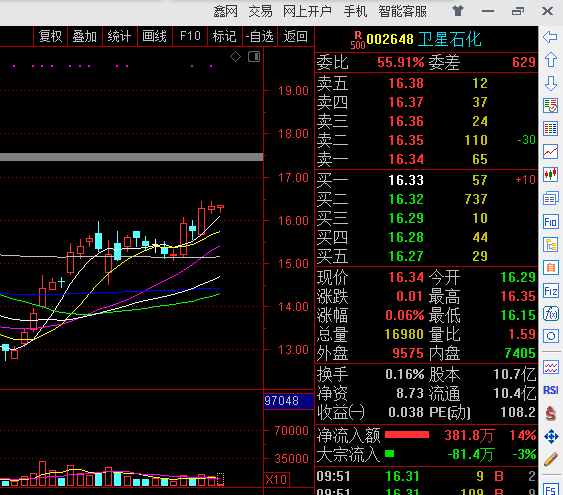The width and height of the screenshot is (563, 495).
Task: Click the down arrow icon in sidebar
Action: (551, 83)
